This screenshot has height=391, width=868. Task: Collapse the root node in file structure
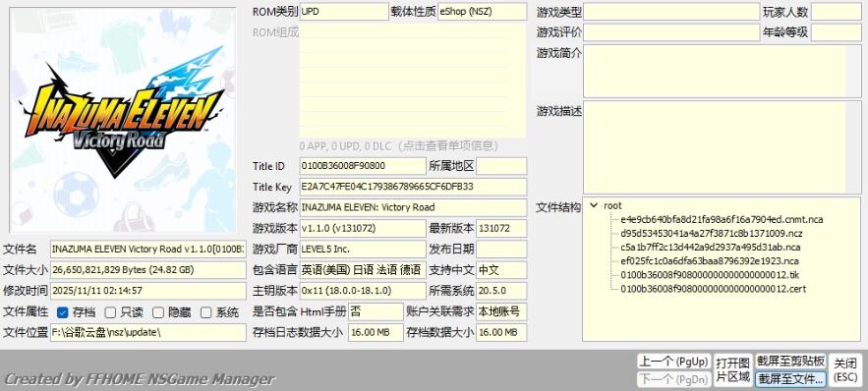594,205
